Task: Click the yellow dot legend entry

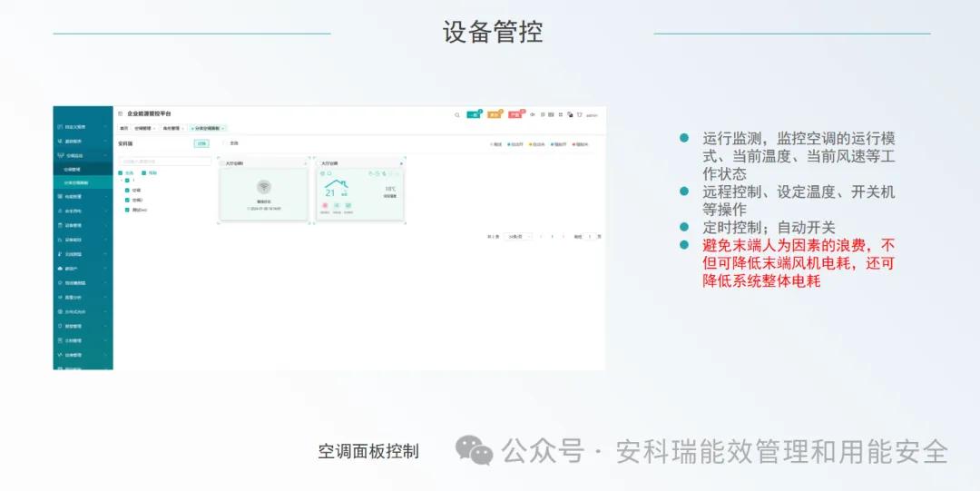Action: (537, 144)
